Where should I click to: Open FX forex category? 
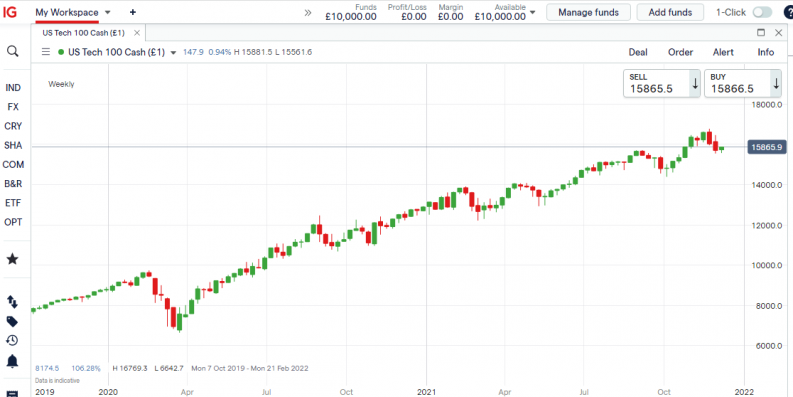click(x=13, y=107)
